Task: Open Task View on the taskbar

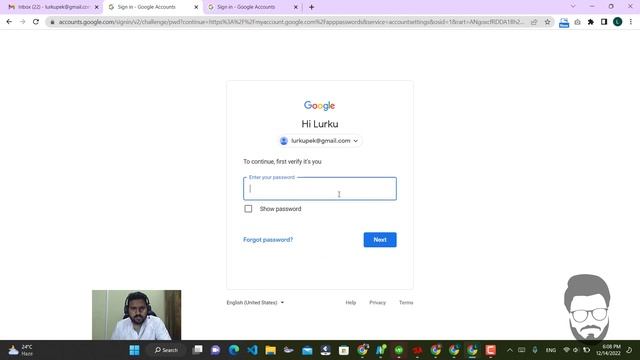Action: click(198, 350)
